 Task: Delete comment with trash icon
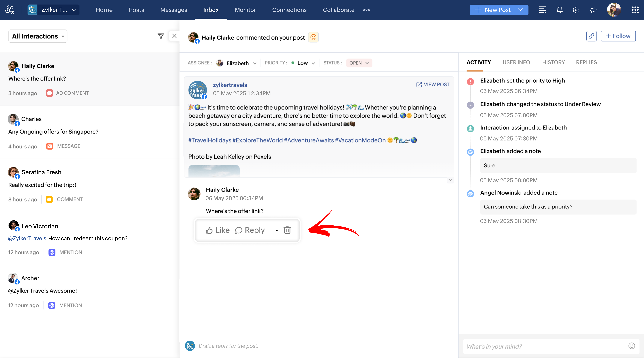coord(287,230)
